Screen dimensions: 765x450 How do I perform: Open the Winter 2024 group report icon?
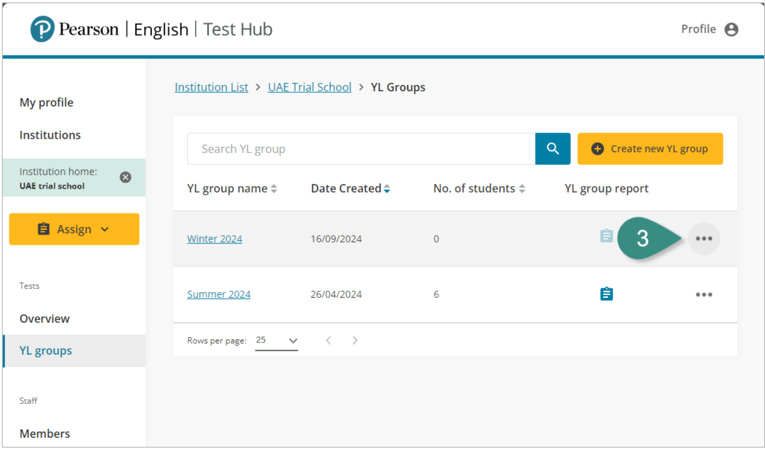pyautogui.click(x=606, y=237)
